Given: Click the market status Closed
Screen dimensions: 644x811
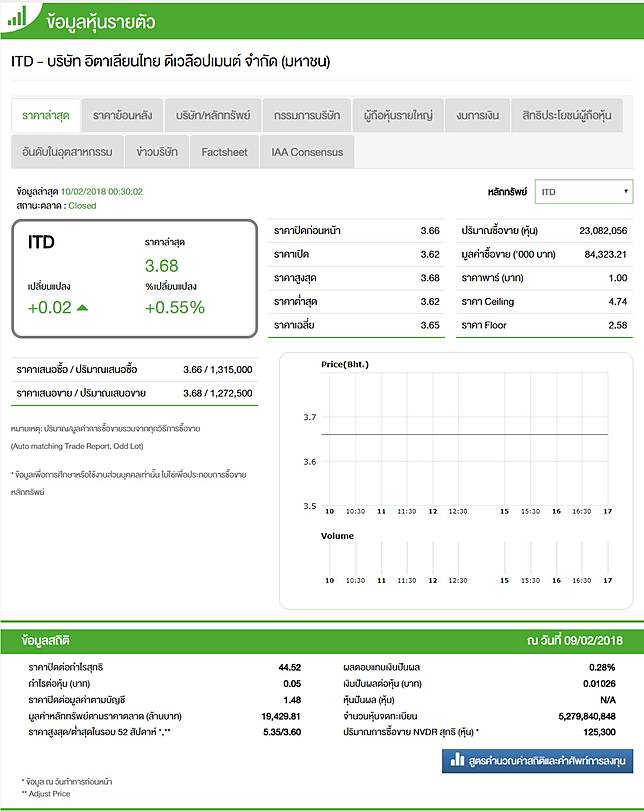Looking at the screenshot, I should pos(82,205).
